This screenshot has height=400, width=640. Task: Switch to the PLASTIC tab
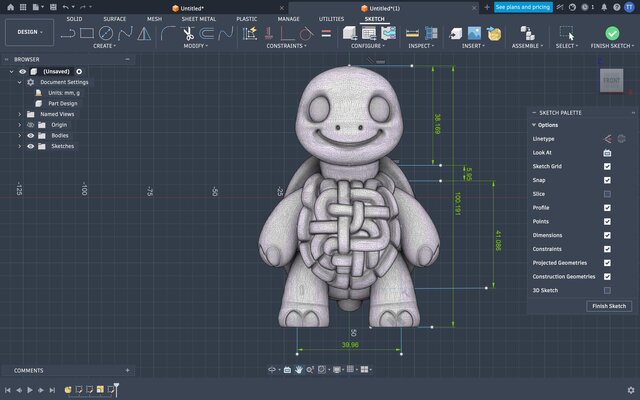click(x=247, y=19)
